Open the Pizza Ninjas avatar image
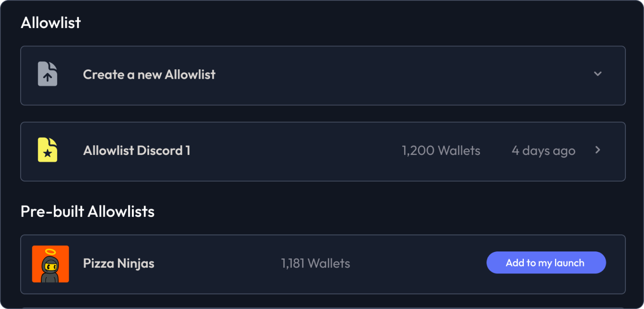Viewport: 644px width, 309px height. 51,264
